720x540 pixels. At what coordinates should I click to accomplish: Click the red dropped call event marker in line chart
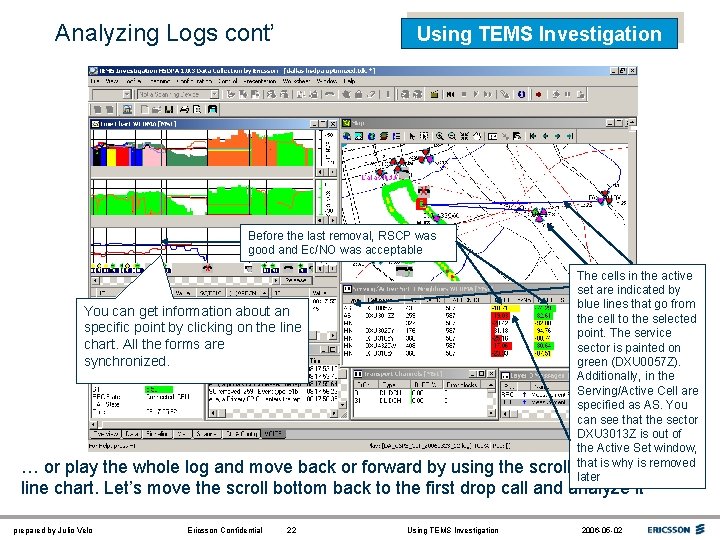pos(208,267)
